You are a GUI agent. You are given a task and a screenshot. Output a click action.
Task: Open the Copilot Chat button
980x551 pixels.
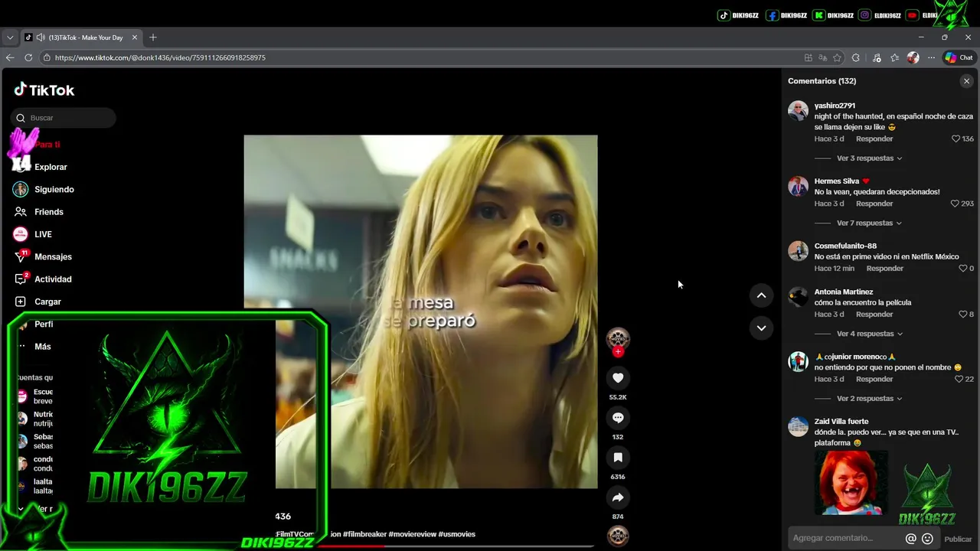click(x=959, y=57)
